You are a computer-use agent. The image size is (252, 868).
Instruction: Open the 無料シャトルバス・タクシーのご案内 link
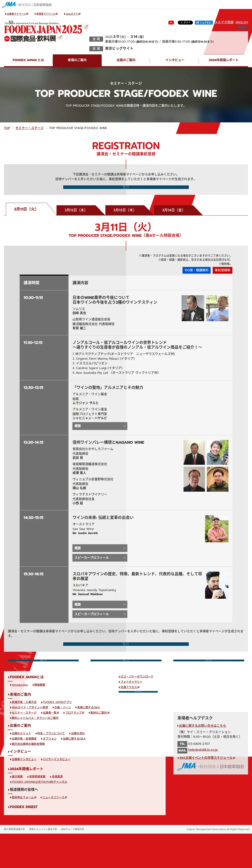[34, 718]
